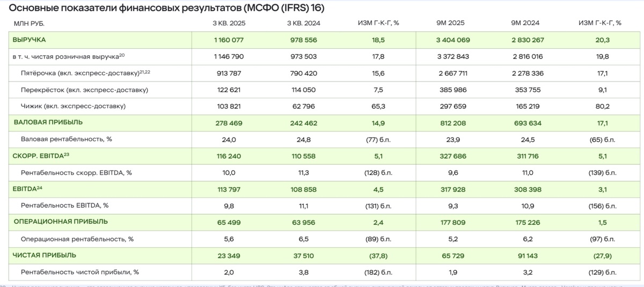Select the '9М 2025' column header
The height and width of the screenshot is (287, 644).
point(451,23)
